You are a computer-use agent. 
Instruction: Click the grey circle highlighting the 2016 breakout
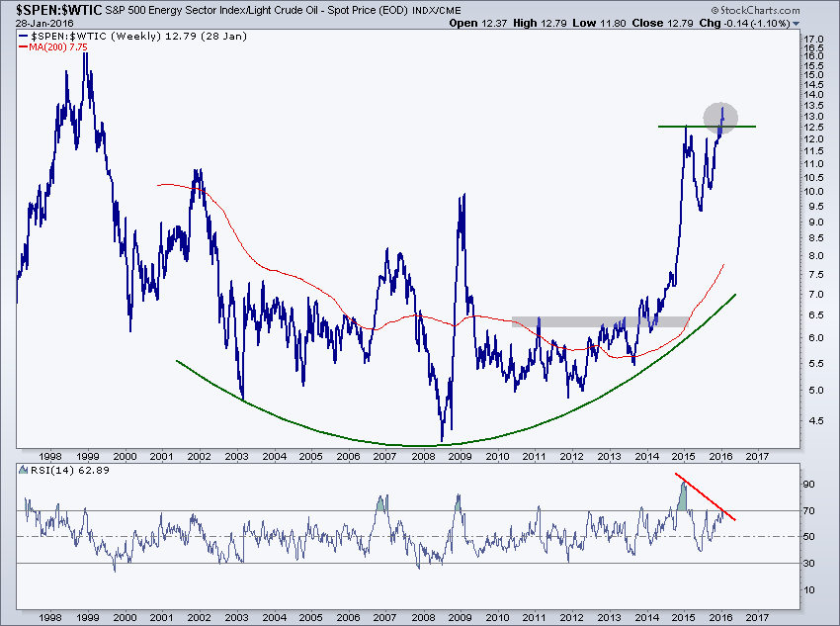click(x=720, y=118)
